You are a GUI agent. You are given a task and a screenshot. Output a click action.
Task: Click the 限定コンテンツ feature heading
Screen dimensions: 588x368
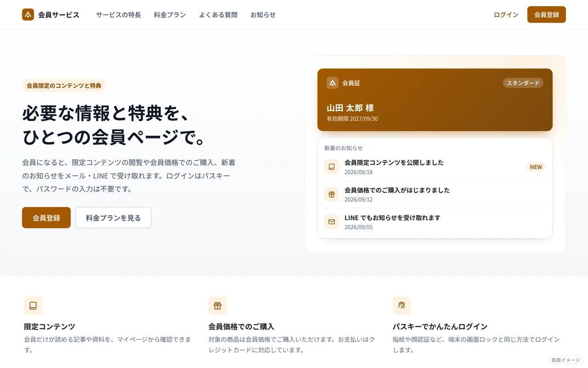(x=50, y=327)
